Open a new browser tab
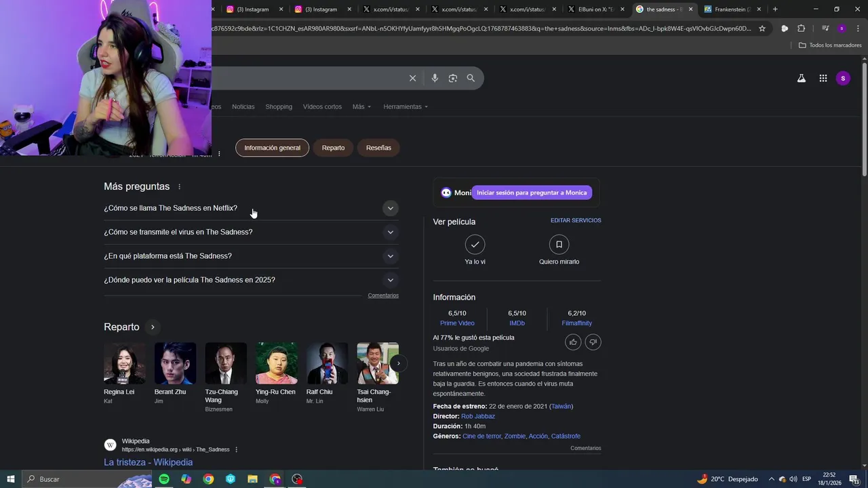The width and height of the screenshot is (868, 488). pos(775,9)
